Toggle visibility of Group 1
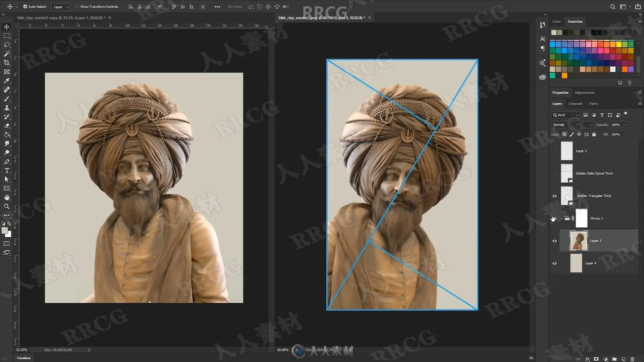Viewport: 644px width, 362px height. coord(554,219)
